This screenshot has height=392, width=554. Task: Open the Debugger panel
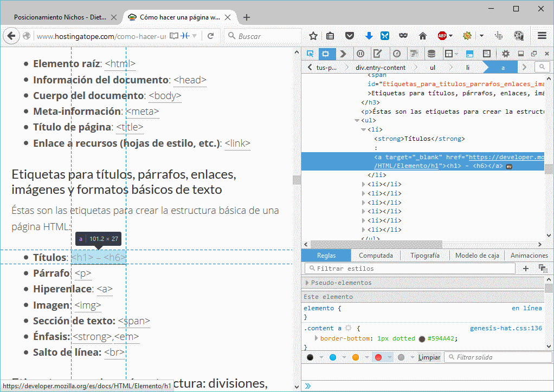(360, 53)
